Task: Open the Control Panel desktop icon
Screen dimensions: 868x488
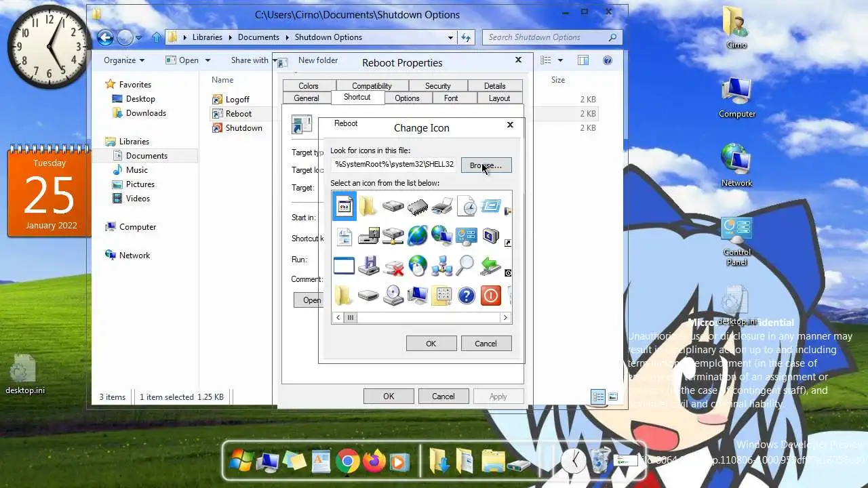Action: (736, 242)
